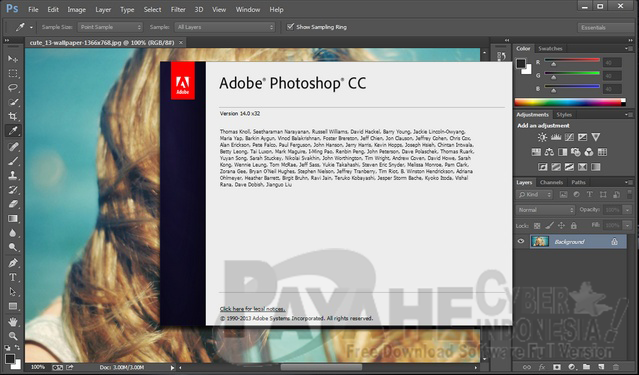Toggle lock all padlock in Layers panel
The height and width of the screenshot is (375, 639).
pos(573,225)
